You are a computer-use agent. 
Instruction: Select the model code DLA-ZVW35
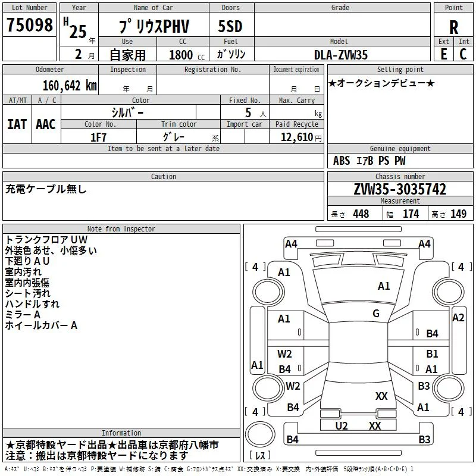[341, 55]
